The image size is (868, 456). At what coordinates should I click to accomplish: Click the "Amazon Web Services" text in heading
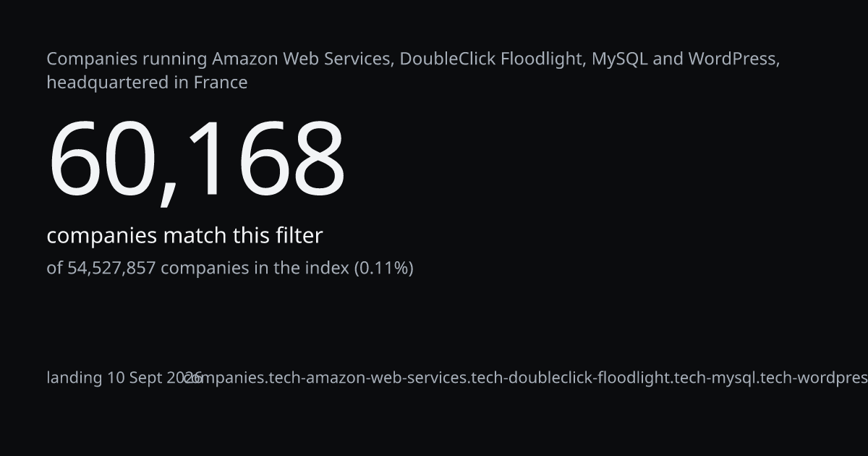(x=303, y=59)
